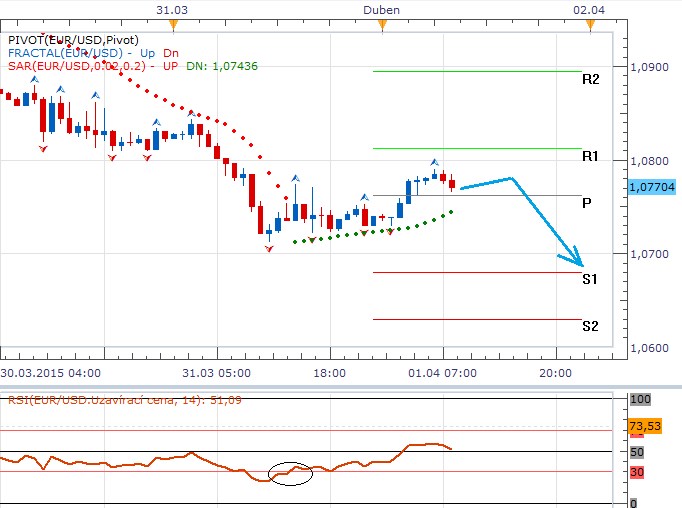The image size is (682, 508).
Task: Click the highest blue fractal up arrow near R1
Action: click(x=435, y=161)
